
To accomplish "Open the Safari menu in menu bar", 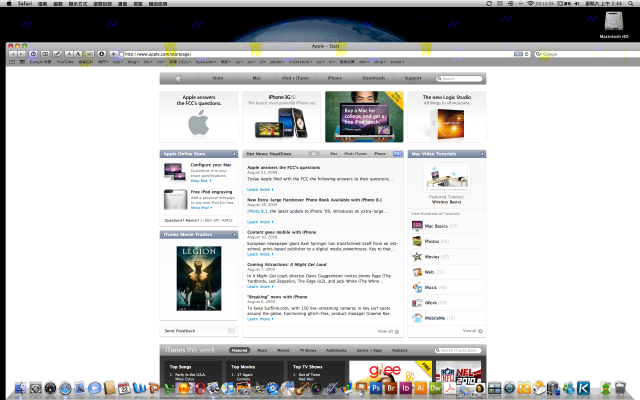I will (25, 3).
